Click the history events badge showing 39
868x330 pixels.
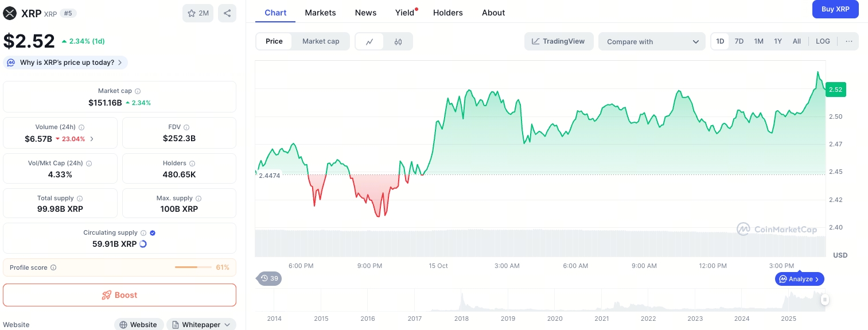(269, 279)
